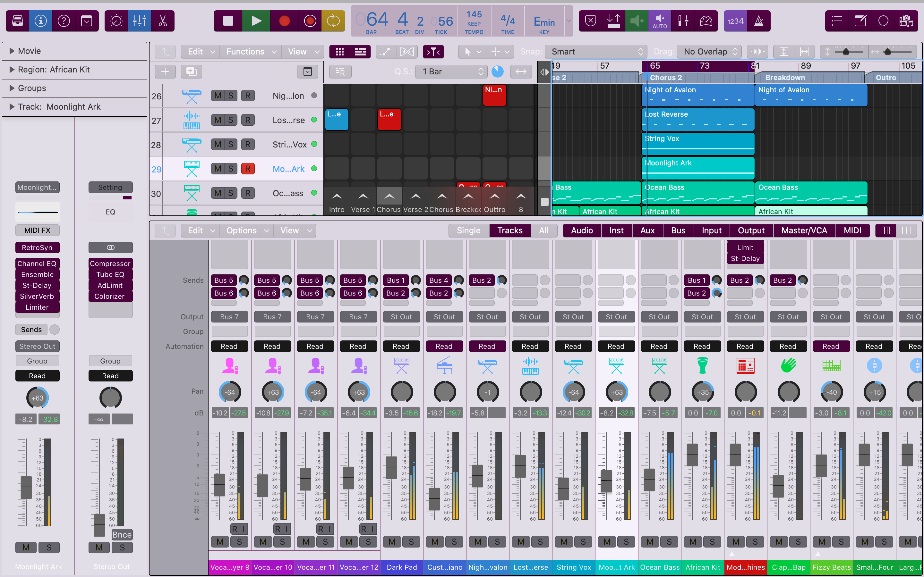
Task: Show only Aux channels in mixer
Action: tap(647, 230)
